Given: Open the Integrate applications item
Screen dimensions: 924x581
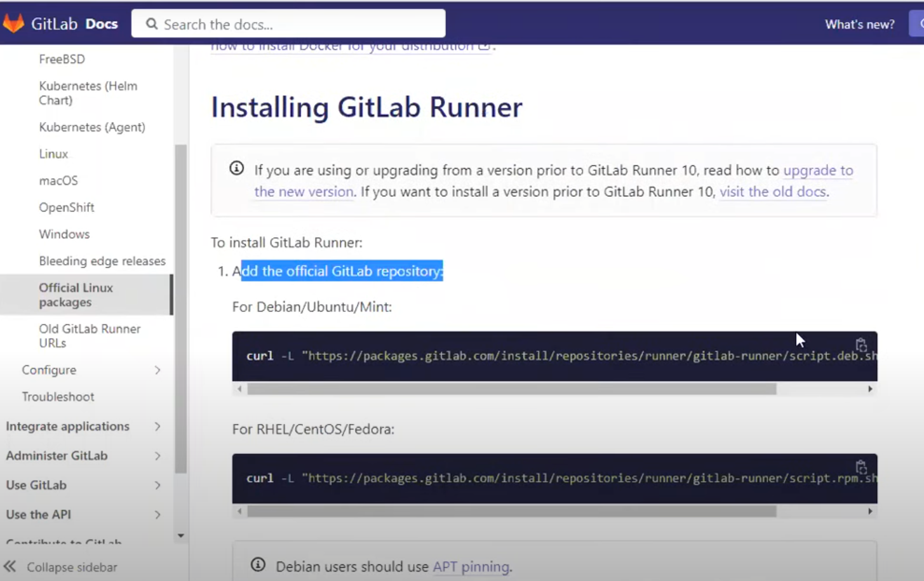Looking at the screenshot, I should coord(67,427).
